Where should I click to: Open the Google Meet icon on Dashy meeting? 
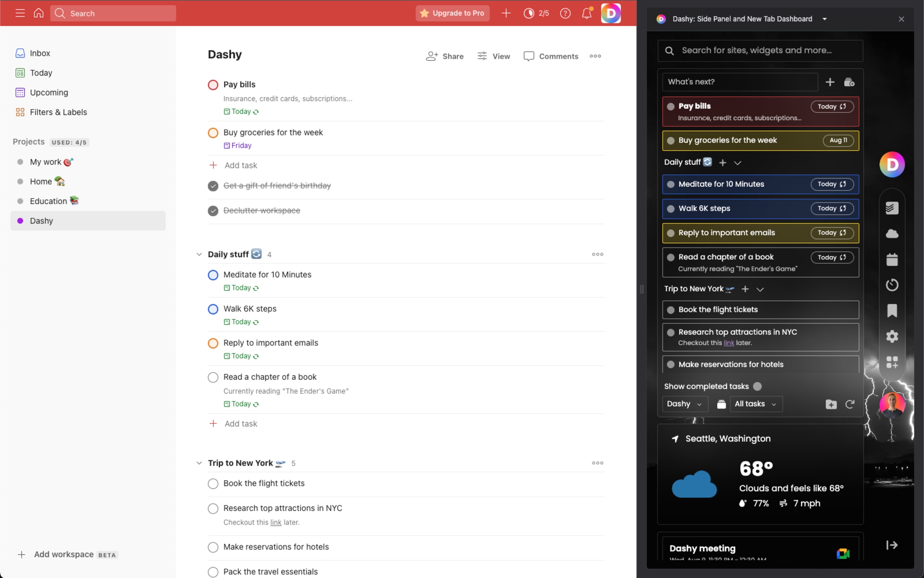coord(843,554)
